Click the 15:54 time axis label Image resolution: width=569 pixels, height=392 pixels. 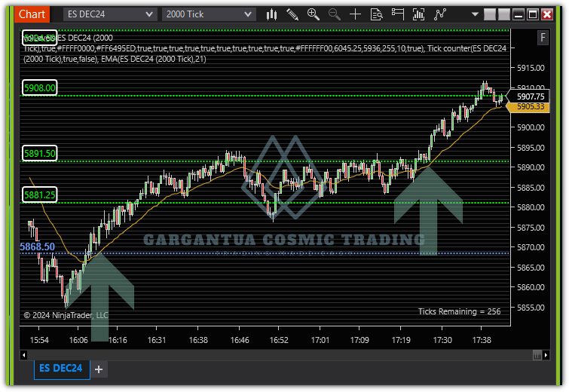coord(39,340)
